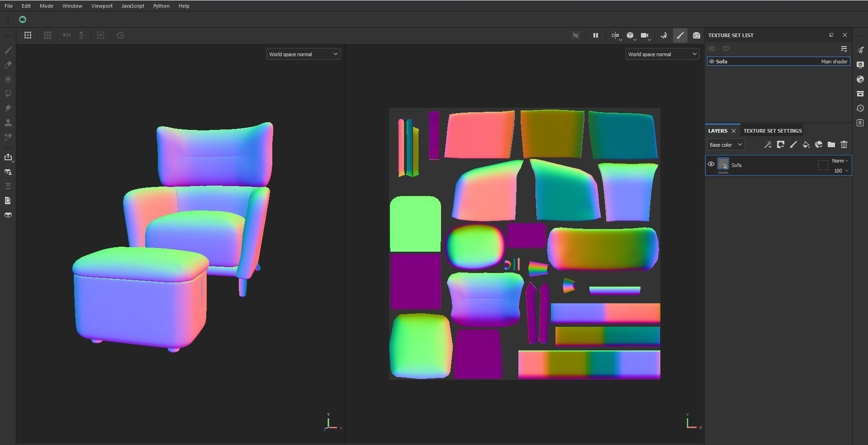Open the cube viewport mode dropdown

click(631, 36)
